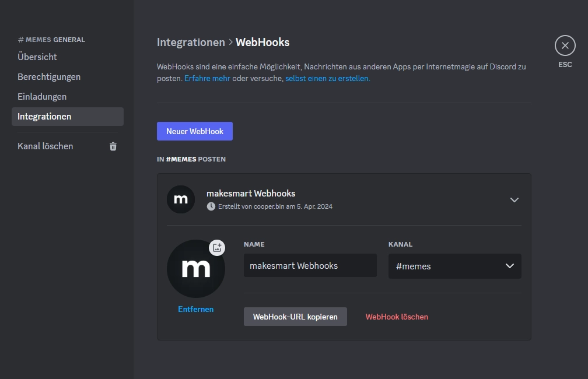The image size is (588, 379).
Task: Focus the webhook NAME input field
Action: [310, 265]
